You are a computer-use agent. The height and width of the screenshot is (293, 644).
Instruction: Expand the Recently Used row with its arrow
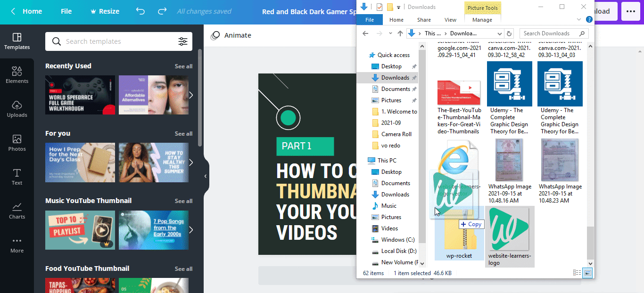[191, 95]
